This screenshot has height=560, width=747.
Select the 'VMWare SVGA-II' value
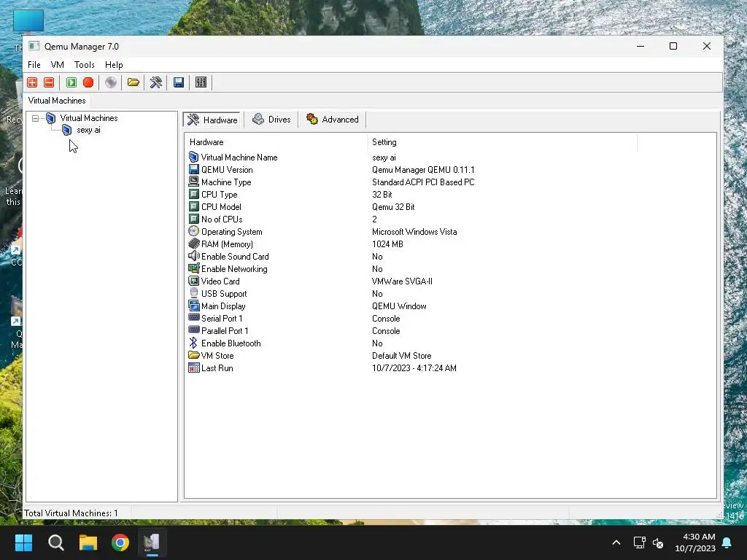pos(402,281)
